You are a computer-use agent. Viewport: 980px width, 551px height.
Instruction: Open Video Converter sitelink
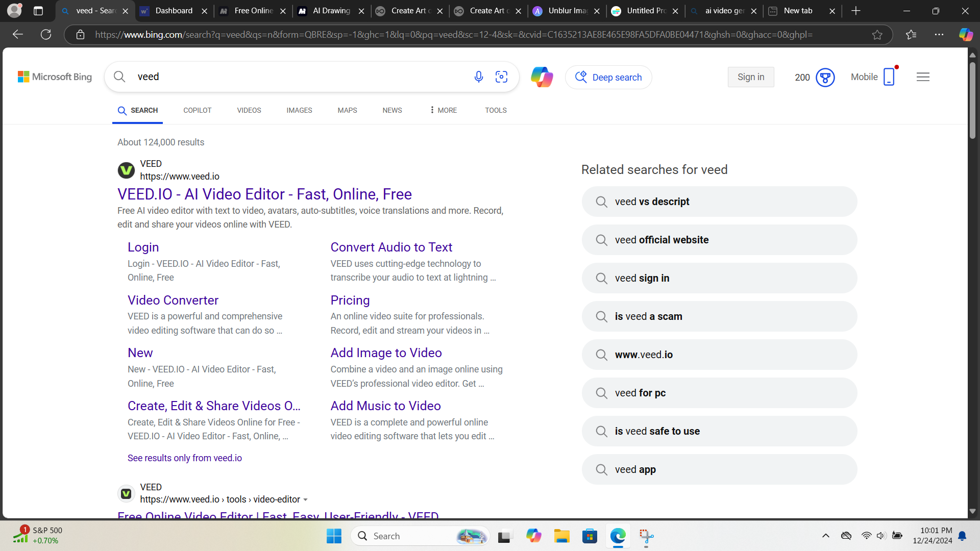click(173, 300)
